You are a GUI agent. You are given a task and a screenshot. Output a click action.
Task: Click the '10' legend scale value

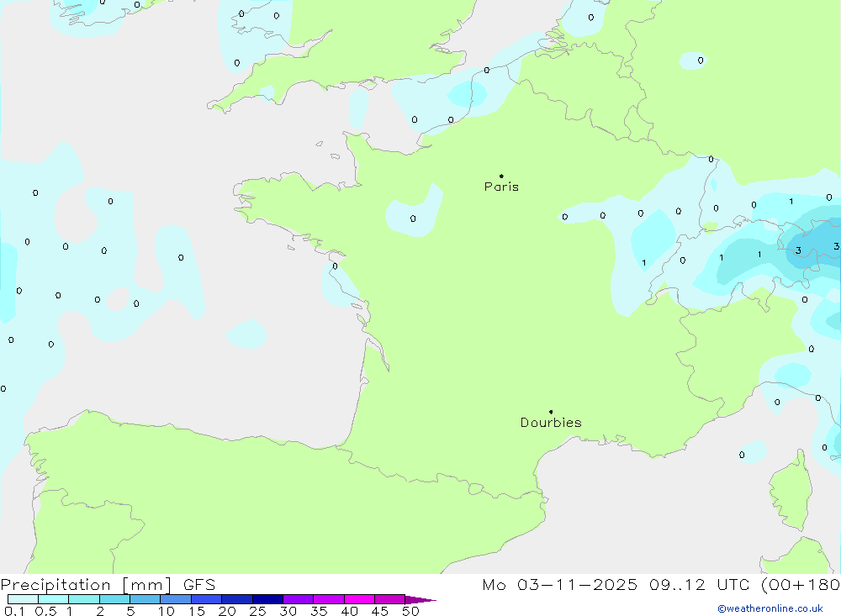click(167, 611)
